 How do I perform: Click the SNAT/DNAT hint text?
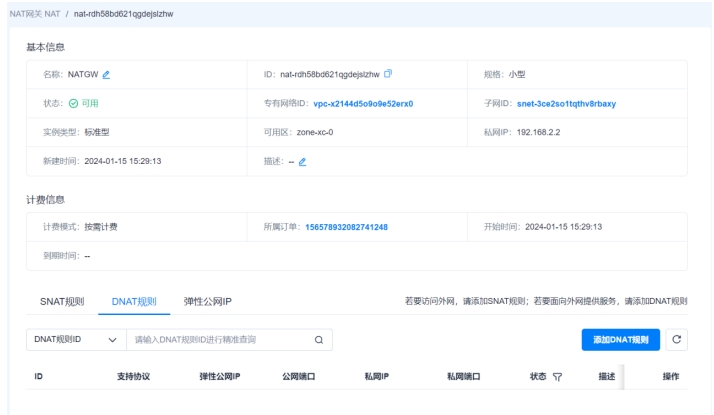coord(546,301)
